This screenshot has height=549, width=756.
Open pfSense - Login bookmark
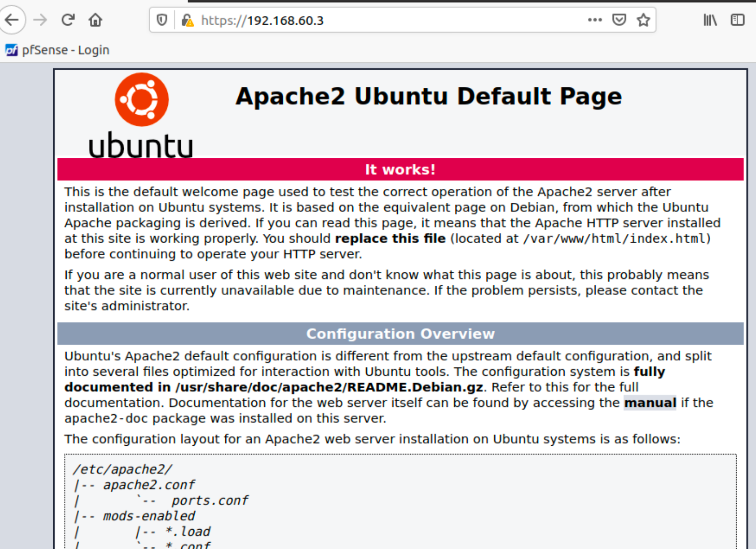pyautogui.click(x=57, y=50)
